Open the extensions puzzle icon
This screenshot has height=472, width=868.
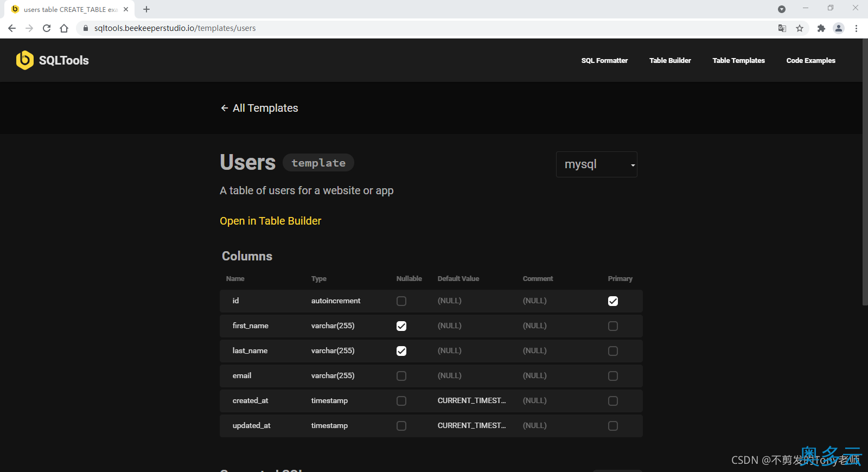(821, 28)
